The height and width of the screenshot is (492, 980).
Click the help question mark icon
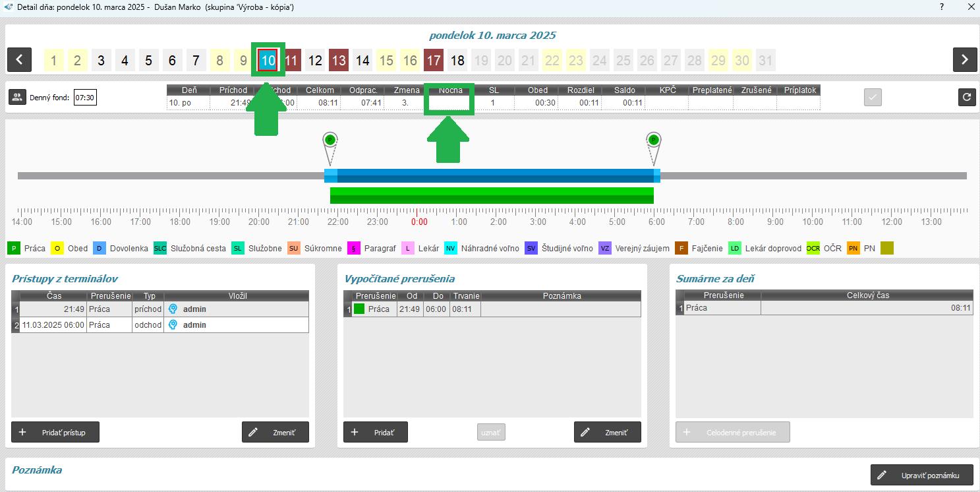pyautogui.click(x=941, y=7)
